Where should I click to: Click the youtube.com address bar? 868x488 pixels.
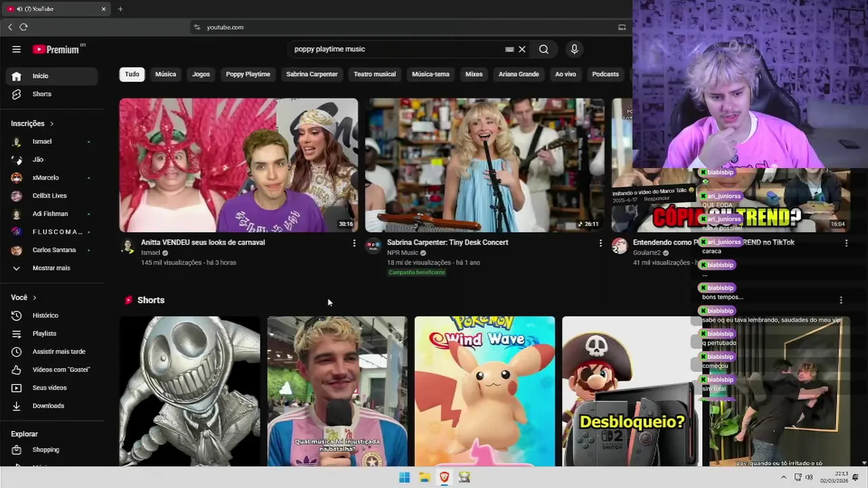coord(407,27)
